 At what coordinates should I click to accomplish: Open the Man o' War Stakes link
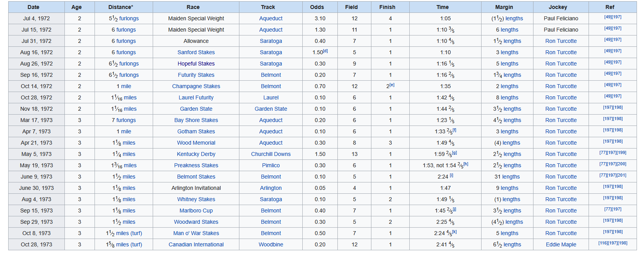196,233
